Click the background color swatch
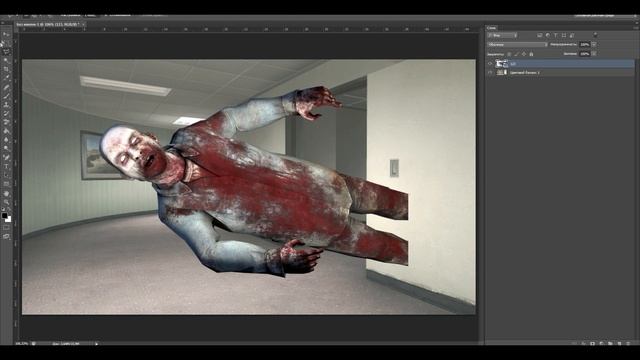Image resolution: width=640 pixels, height=360 pixels. pos(8,219)
